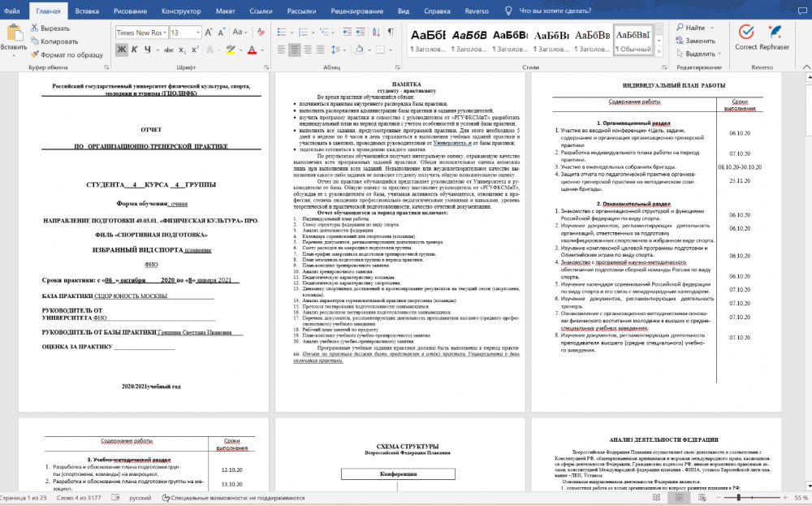Collapse the ribbon with chevron arrow

[x=806, y=67]
